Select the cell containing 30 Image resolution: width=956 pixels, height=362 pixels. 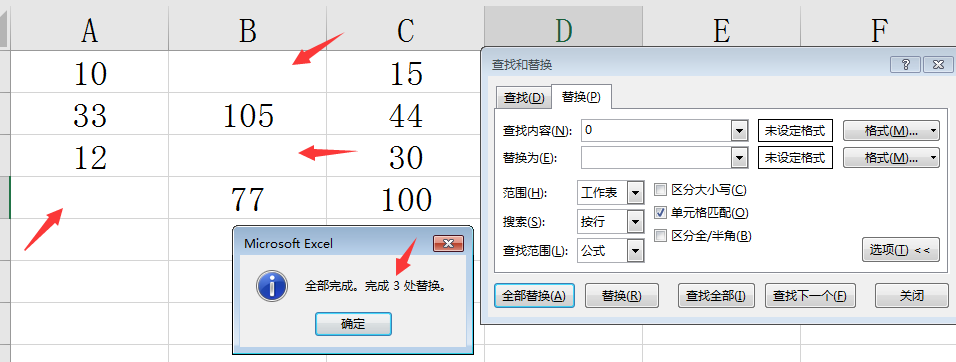coord(405,156)
